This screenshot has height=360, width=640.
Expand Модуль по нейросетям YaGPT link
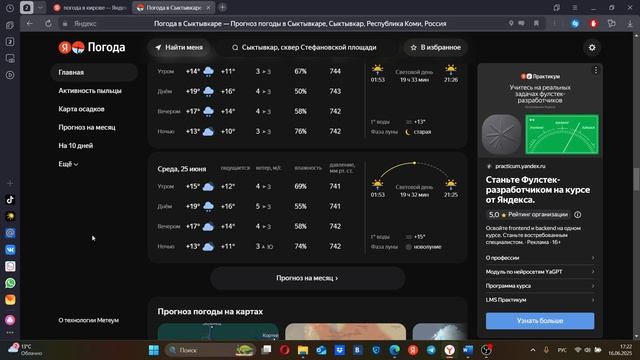[540, 272]
